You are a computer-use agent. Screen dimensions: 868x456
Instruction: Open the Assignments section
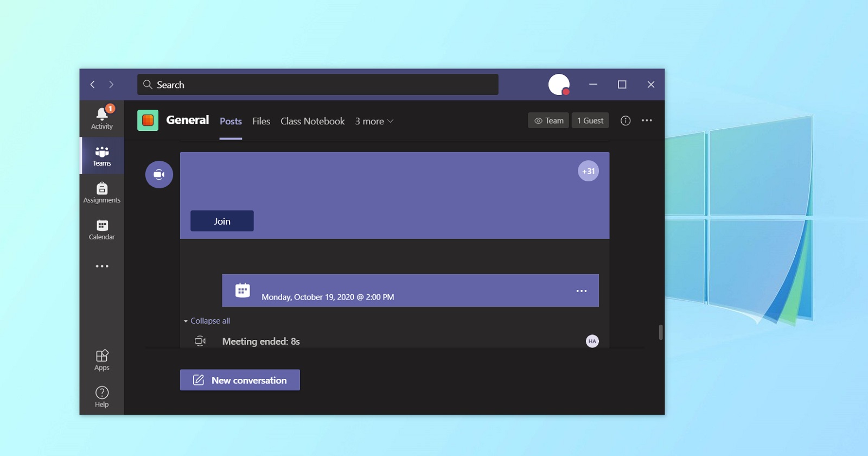pos(102,193)
